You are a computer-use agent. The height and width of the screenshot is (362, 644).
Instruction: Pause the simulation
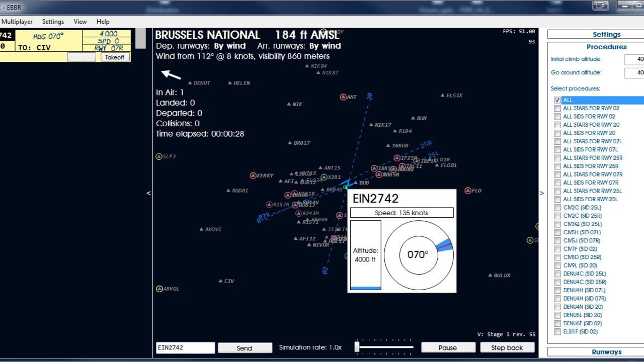448,347
